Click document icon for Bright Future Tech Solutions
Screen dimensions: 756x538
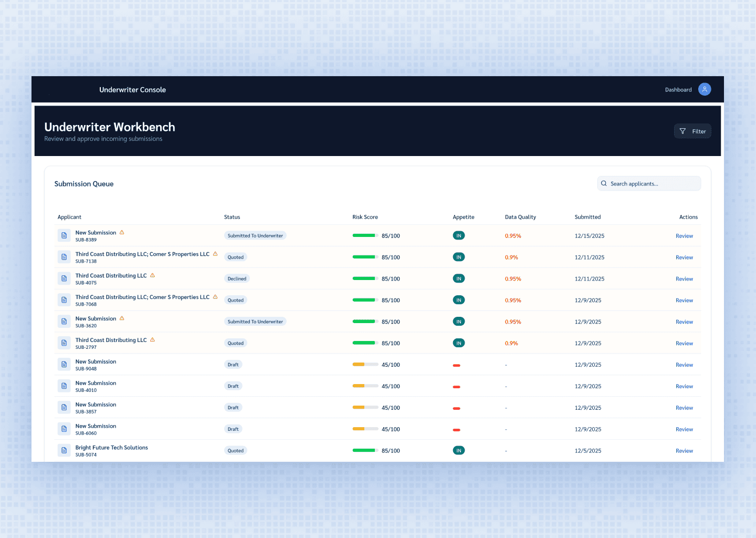coord(64,451)
